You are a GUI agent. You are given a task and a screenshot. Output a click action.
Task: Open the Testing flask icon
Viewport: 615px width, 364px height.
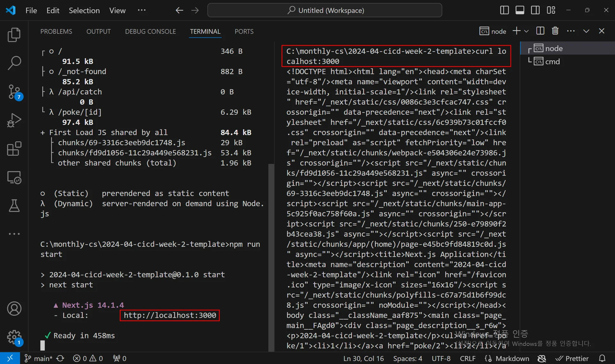(x=14, y=206)
